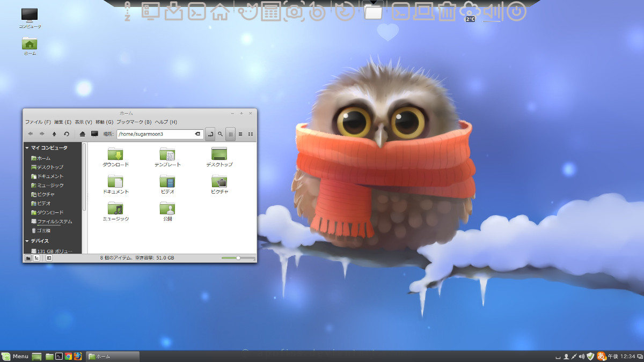
Task: Open the ホーム desktop icon
Action: (30, 46)
